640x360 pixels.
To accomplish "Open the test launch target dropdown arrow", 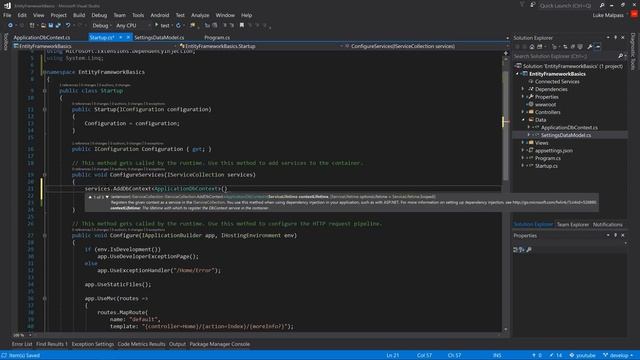I will tap(173, 25).
